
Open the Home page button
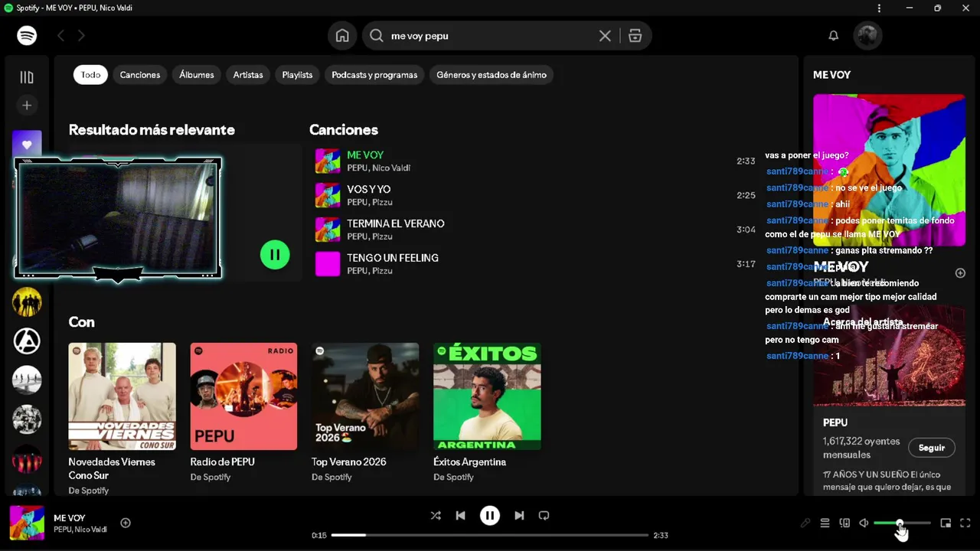342,35
